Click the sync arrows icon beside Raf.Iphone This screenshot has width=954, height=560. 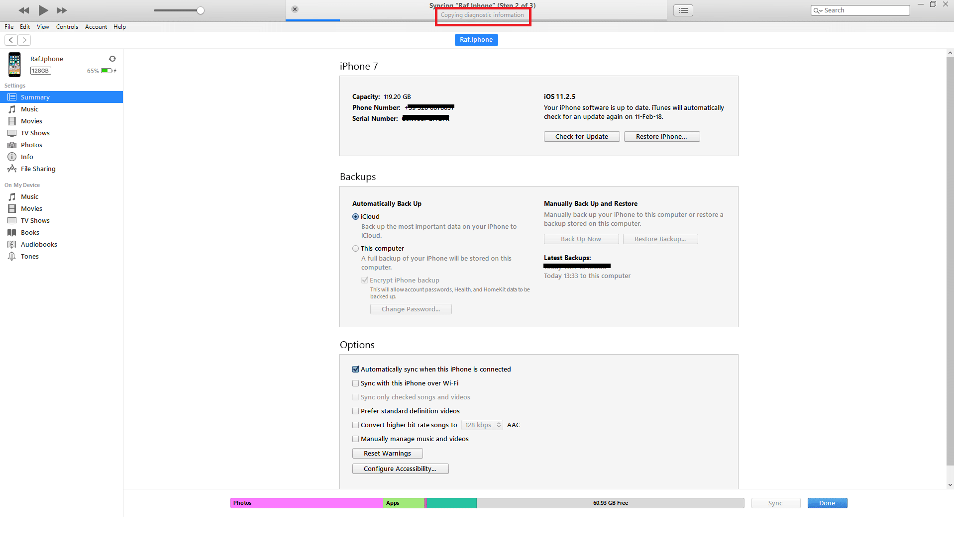pyautogui.click(x=112, y=59)
